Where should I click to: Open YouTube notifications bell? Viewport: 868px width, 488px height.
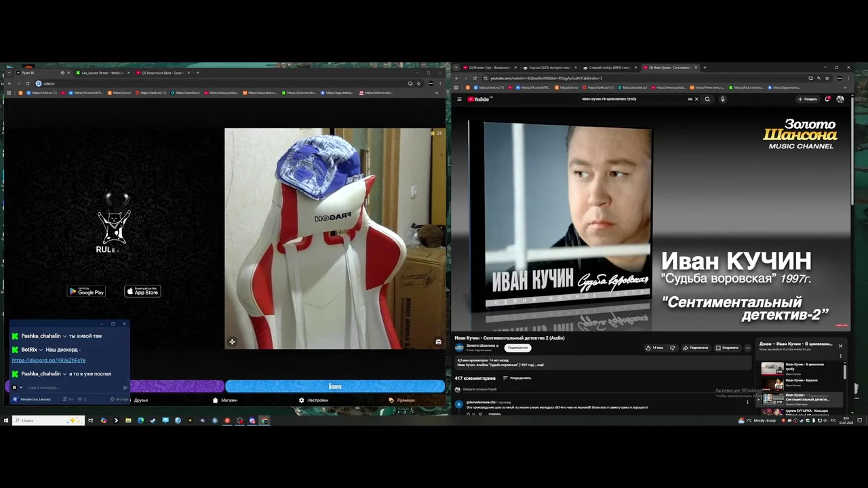point(827,99)
